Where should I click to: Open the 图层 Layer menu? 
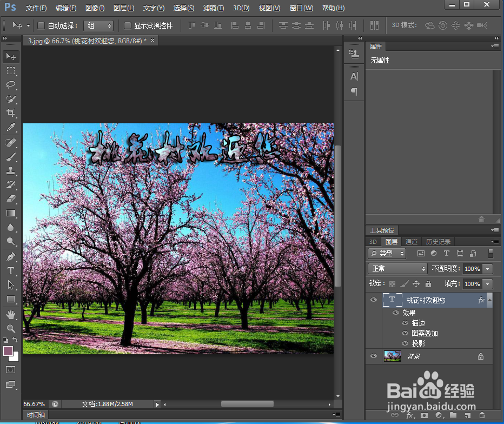pos(124,8)
